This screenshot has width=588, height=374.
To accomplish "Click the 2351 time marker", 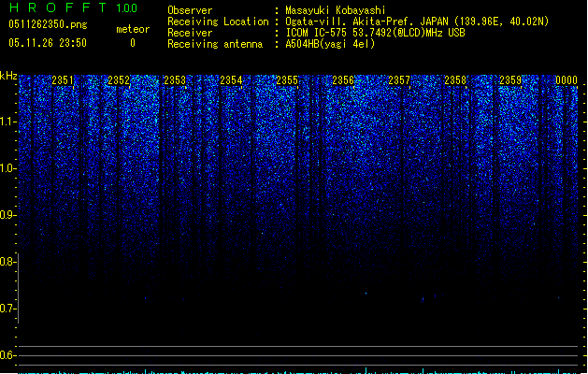I will [x=63, y=80].
